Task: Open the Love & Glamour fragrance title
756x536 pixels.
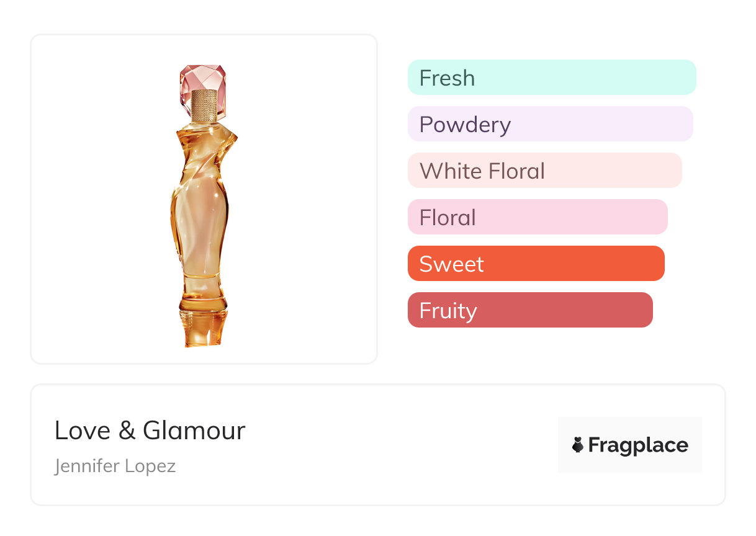Action: point(150,431)
